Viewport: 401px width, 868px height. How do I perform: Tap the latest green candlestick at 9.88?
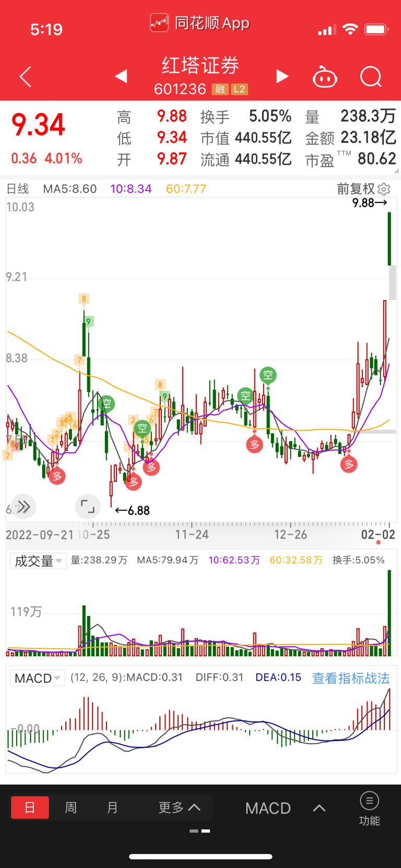[x=390, y=239]
